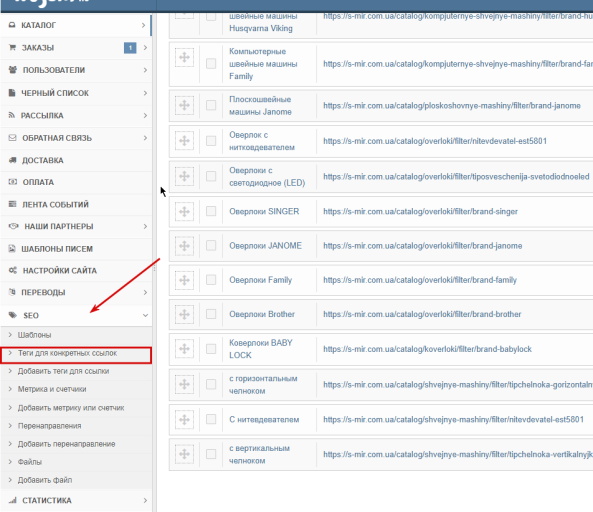Open the overloki brand-janome URL link
Image resolution: width=593 pixels, height=512 pixels.
point(422,246)
